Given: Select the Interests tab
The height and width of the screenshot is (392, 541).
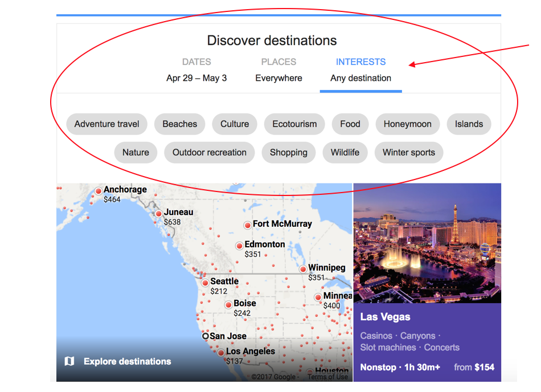Looking at the screenshot, I should click(360, 70).
